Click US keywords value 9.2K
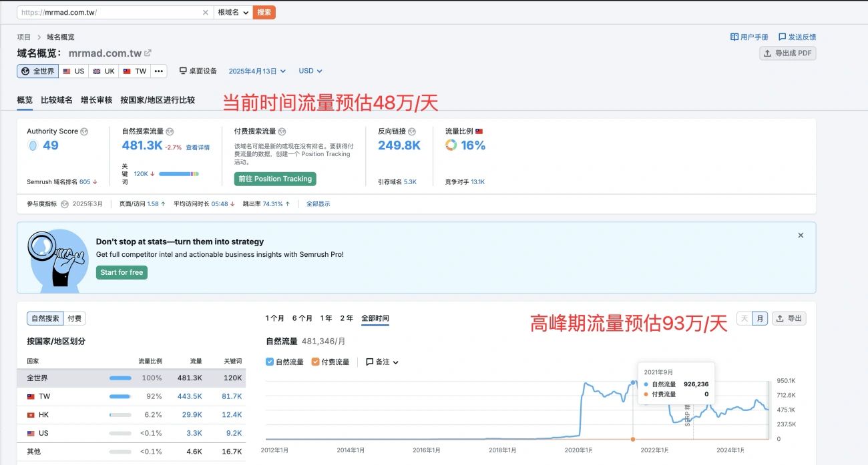The image size is (868, 465). click(234, 433)
